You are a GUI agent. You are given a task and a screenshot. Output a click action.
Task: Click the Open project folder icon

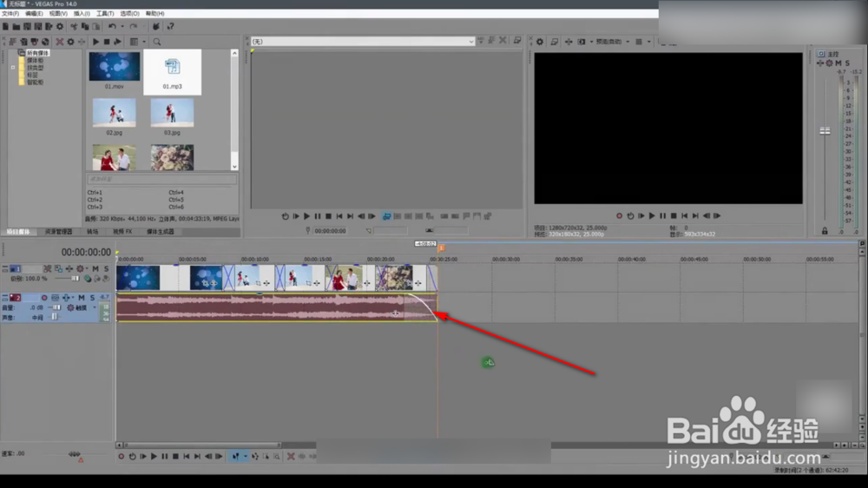point(16,27)
